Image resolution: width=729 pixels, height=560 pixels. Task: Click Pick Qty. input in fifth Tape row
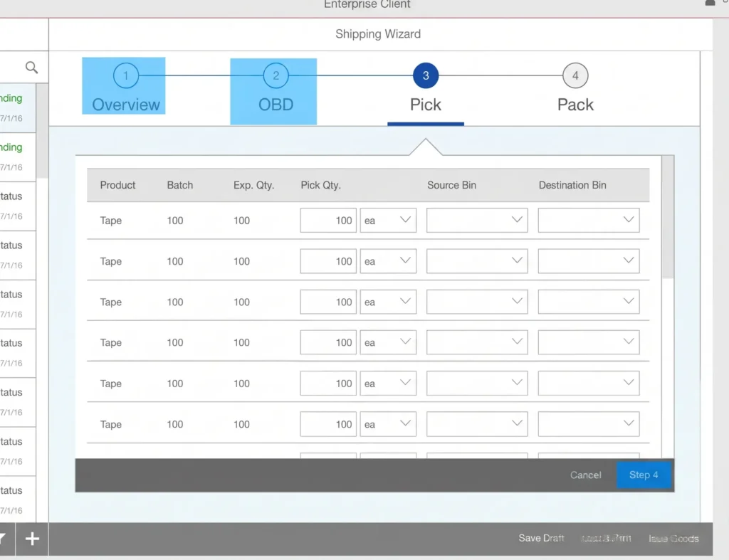tap(328, 384)
